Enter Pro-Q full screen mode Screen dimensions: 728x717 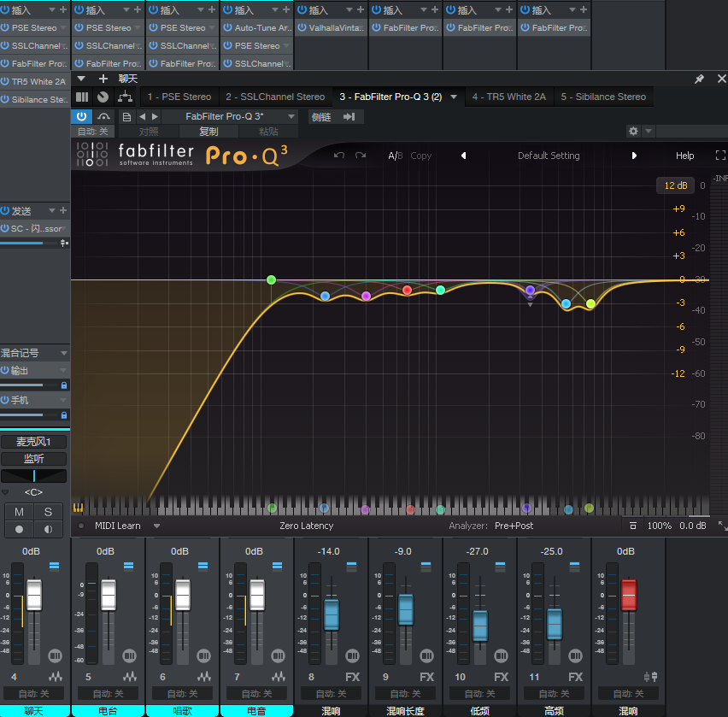[x=720, y=156]
